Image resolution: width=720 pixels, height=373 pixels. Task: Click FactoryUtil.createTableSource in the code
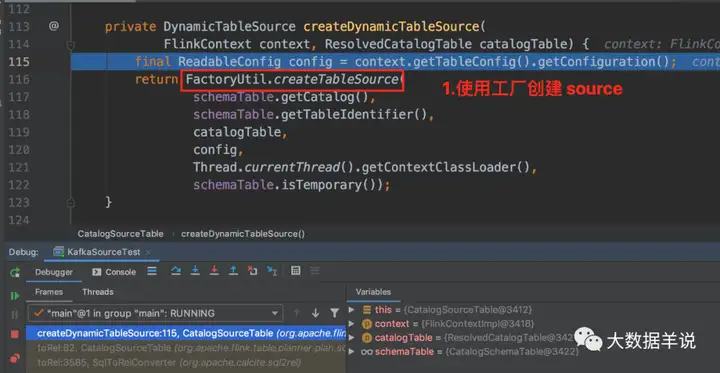[x=292, y=80]
